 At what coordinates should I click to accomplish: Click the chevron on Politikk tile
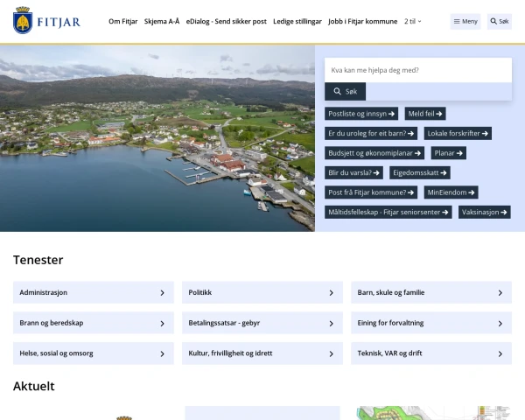click(331, 293)
